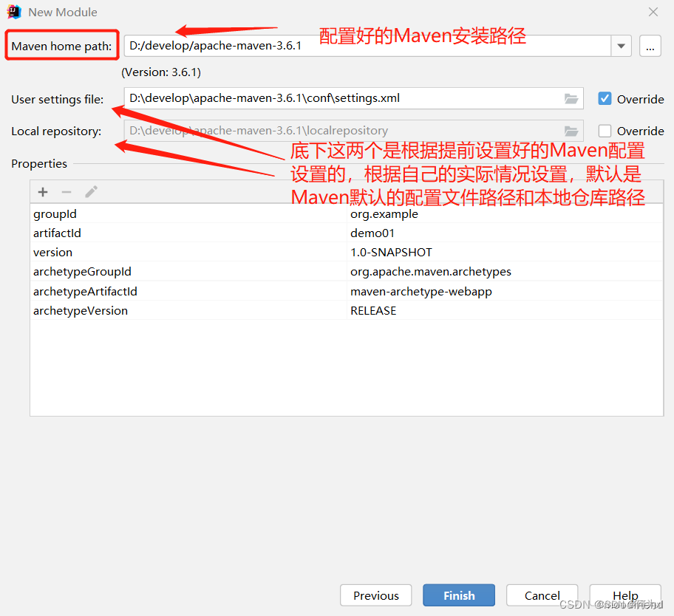Image resolution: width=674 pixels, height=616 pixels.
Task: Click inside the Maven home path field
Action: tap(296, 46)
